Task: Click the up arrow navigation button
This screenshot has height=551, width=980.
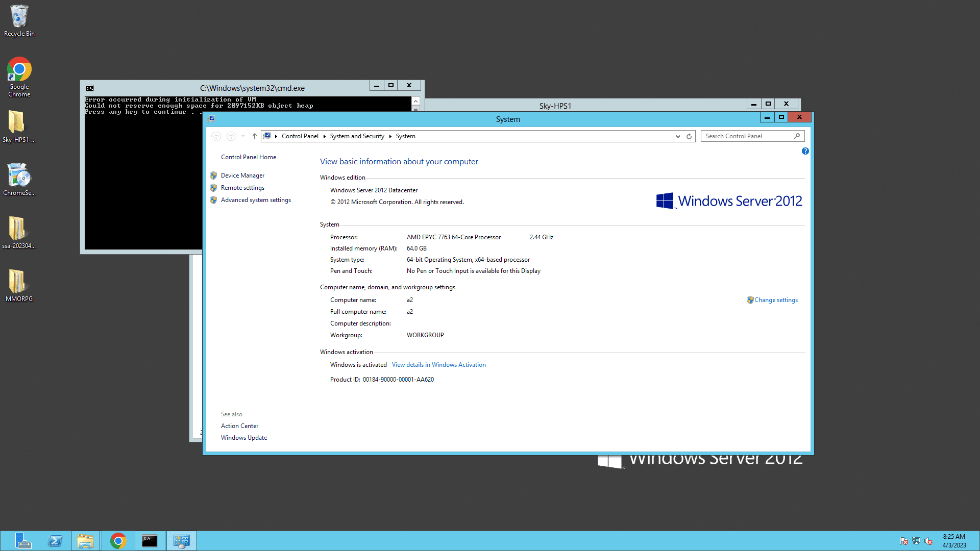Action: 254,136
